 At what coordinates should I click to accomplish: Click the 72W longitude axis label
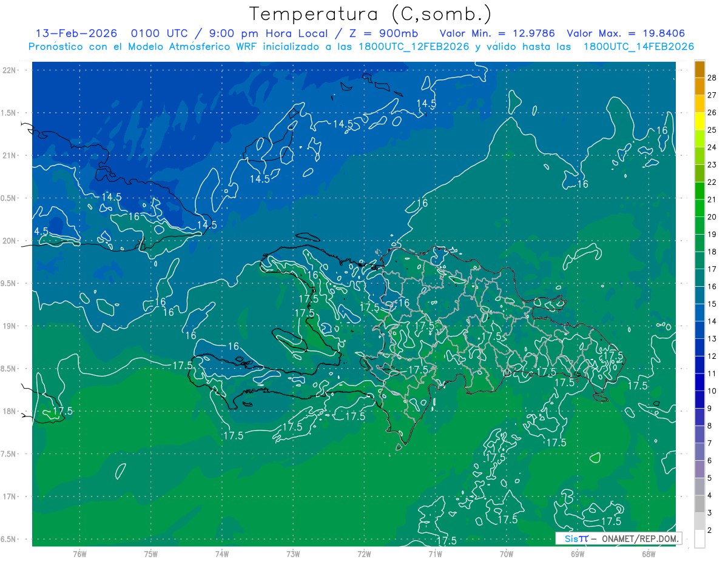click(x=364, y=554)
